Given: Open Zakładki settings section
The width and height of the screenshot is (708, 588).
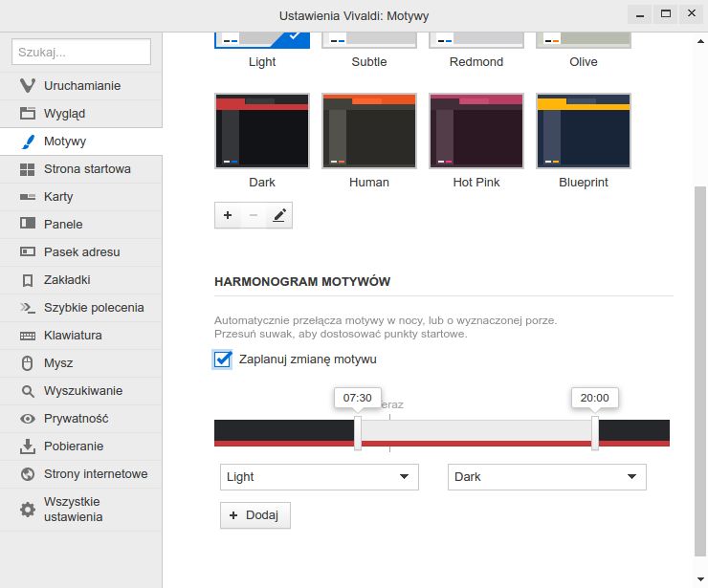Looking at the screenshot, I should [81, 280].
